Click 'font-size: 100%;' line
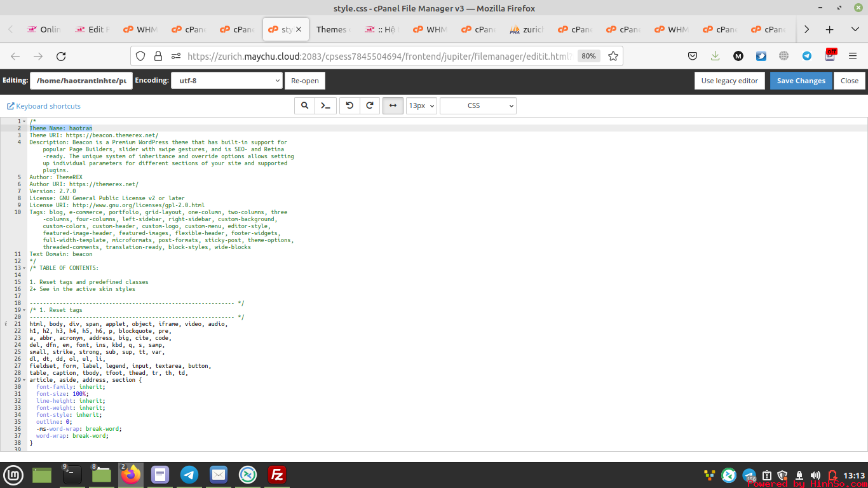The height and width of the screenshot is (488, 868). pyautogui.click(x=62, y=394)
